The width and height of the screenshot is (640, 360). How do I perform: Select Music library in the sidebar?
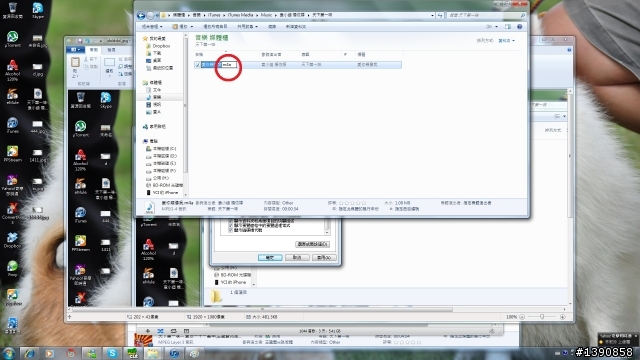click(154, 97)
